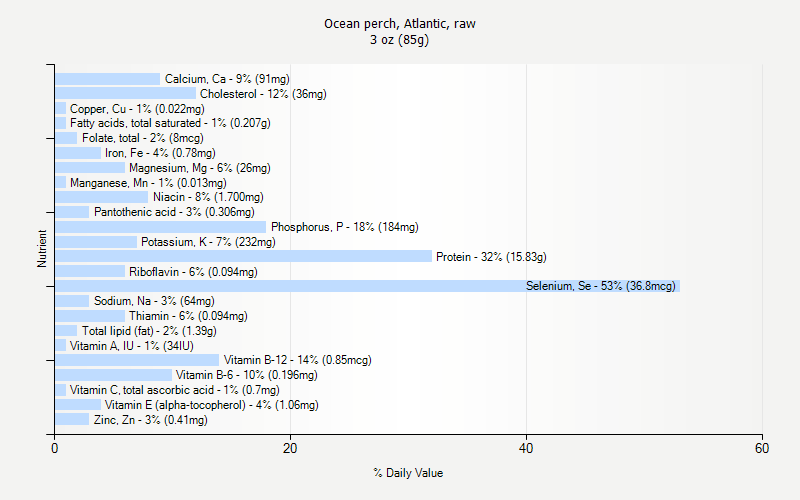Click the Nutrient vertical axis title
Viewport: 800px width, 500px height.
[x=42, y=248]
